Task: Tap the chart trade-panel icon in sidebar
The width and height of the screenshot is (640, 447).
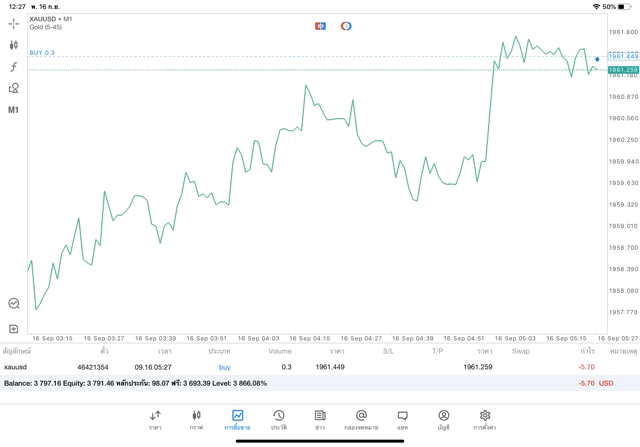Action: tap(14, 303)
